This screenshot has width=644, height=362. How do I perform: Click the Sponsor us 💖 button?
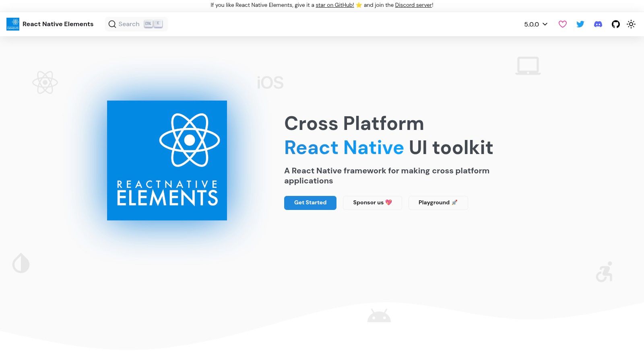point(372,203)
